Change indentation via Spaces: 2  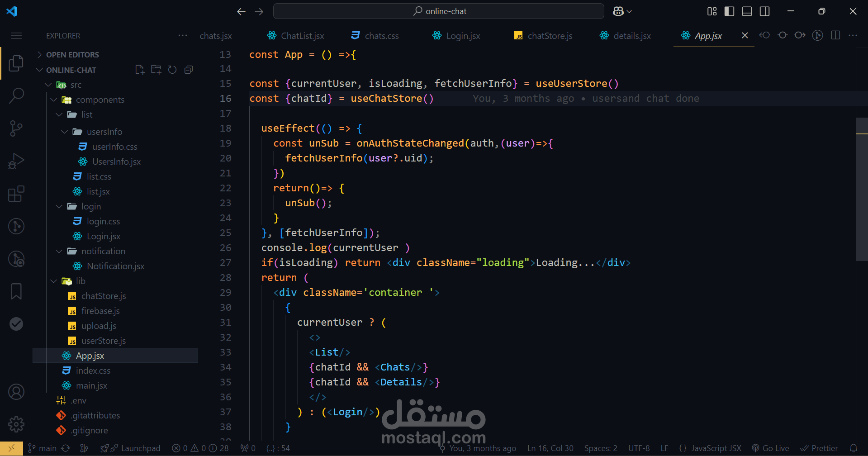click(601, 448)
